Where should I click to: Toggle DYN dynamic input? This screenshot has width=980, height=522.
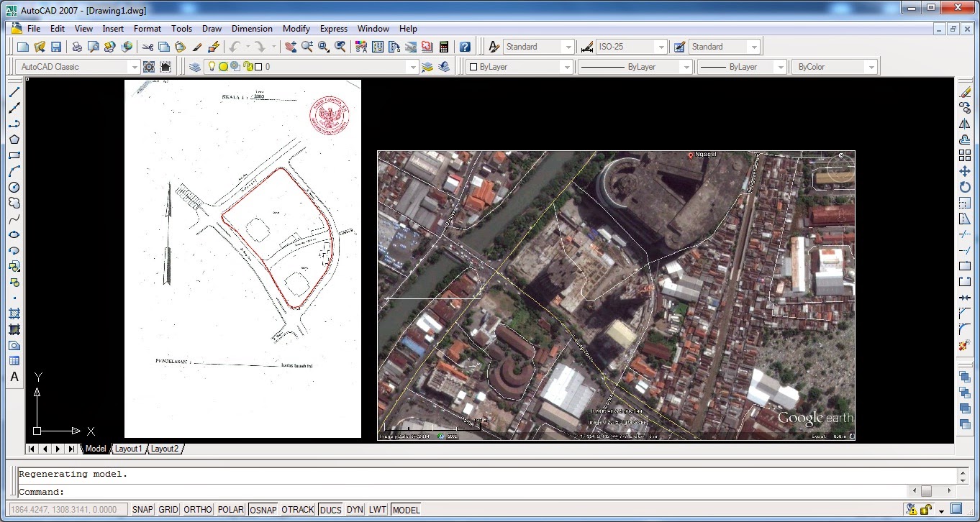pyautogui.click(x=355, y=509)
